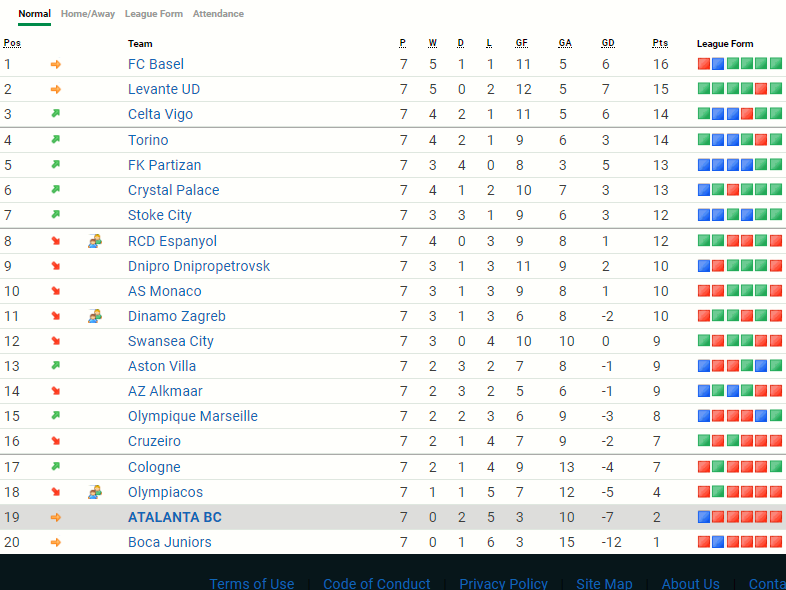Click FC Basel's orange position arrow

pyautogui.click(x=56, y=64)
